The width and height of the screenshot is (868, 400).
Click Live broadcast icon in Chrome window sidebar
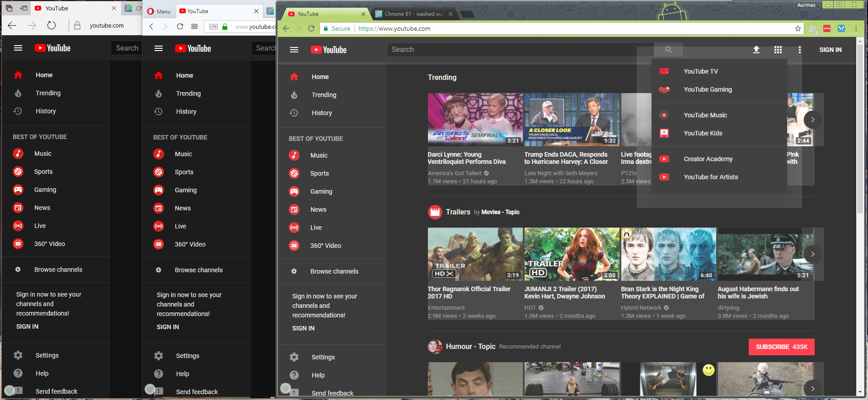(294, 228)
